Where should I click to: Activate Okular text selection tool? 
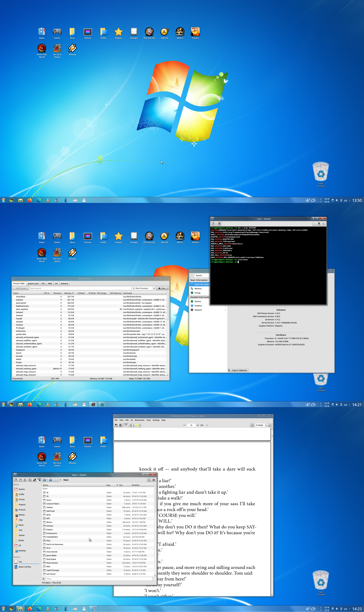[131, 425]
